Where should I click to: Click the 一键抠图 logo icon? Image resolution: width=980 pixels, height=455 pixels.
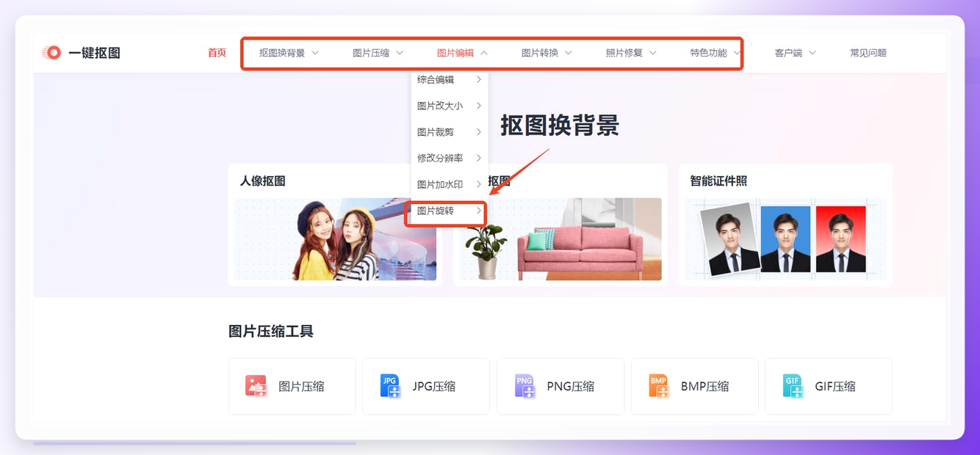(x=51, y=53)
